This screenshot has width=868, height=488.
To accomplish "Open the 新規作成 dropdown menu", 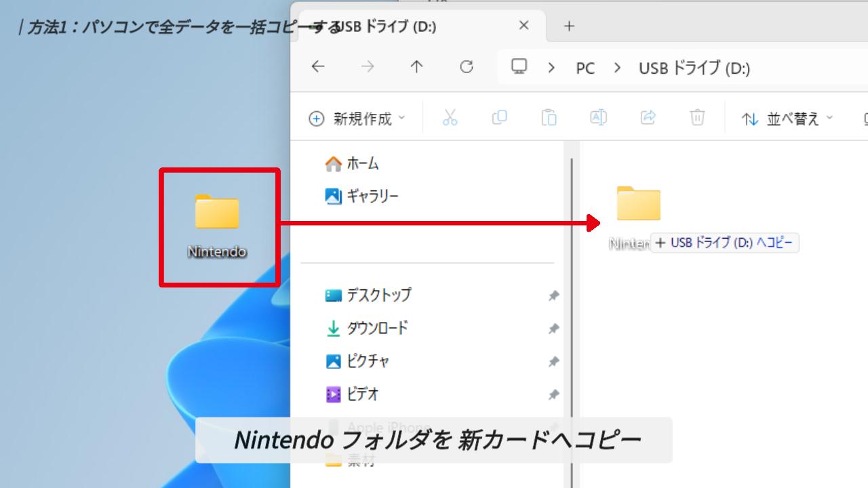I will pyautogui.click(x=357, y=119).
